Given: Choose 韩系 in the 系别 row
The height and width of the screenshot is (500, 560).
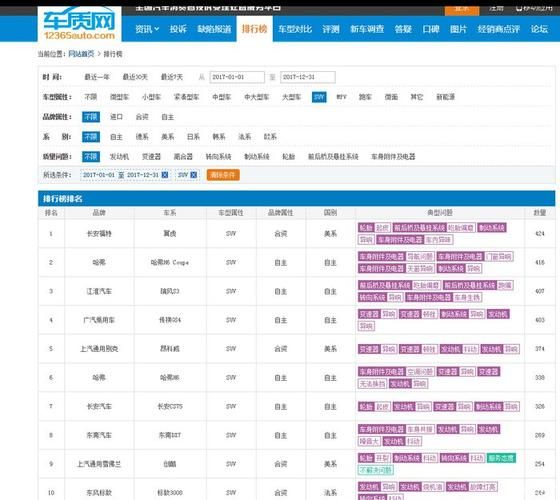Looking at the screenshot, I should pyautogui.click(x=219, y=137).
